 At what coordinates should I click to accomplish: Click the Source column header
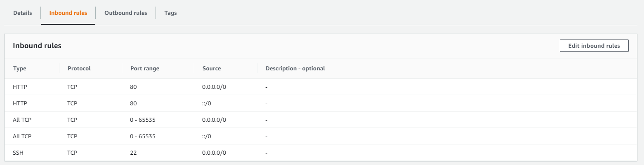(212, 68)
